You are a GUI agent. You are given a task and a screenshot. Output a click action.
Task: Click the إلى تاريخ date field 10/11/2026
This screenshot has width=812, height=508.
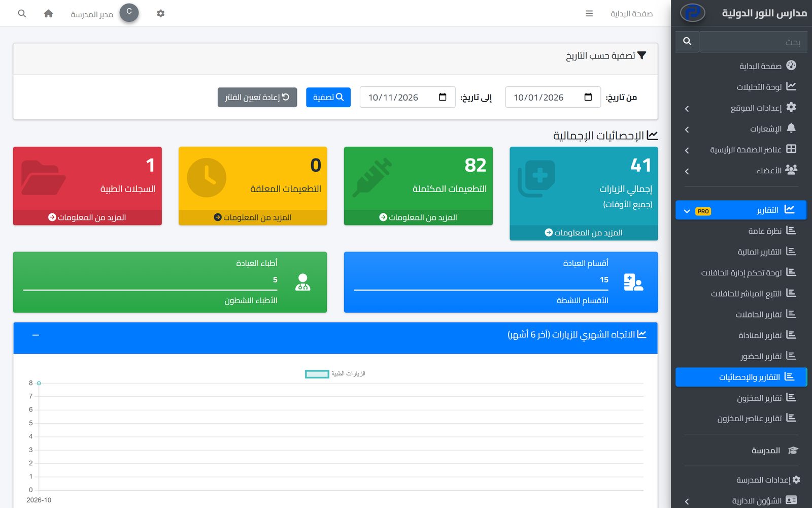(x=408, y=97)
